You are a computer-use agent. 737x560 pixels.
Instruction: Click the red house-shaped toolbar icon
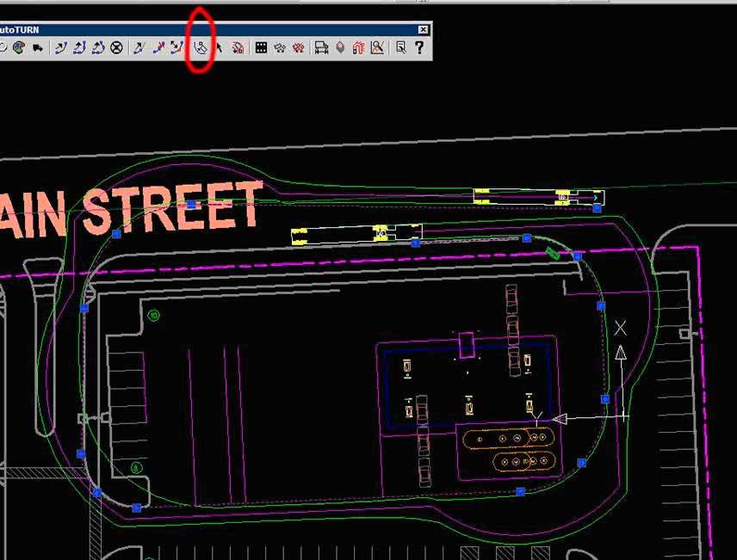point(358,48)
